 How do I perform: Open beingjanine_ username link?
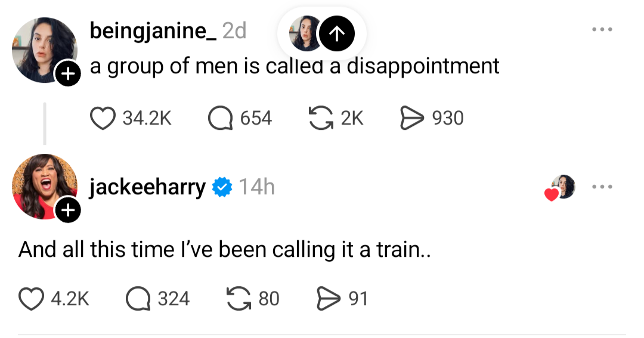click(x=153, y=31)
